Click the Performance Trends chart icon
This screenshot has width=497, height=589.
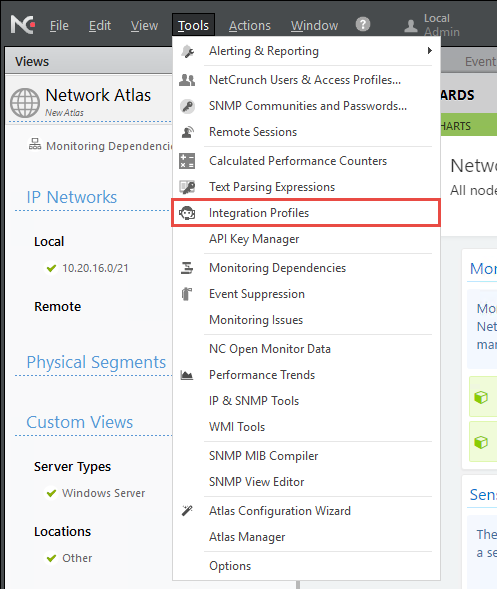(187, 375)
